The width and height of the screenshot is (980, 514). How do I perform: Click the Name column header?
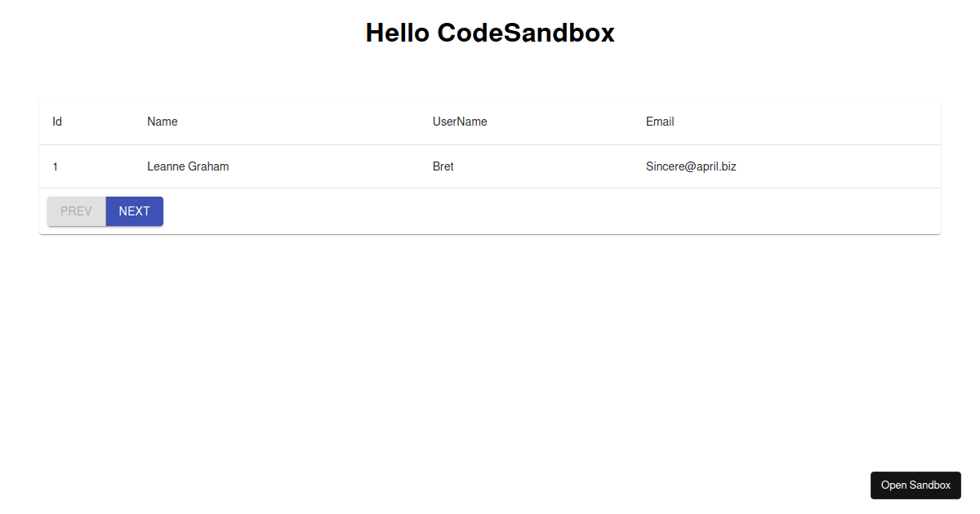coord(162,121)
